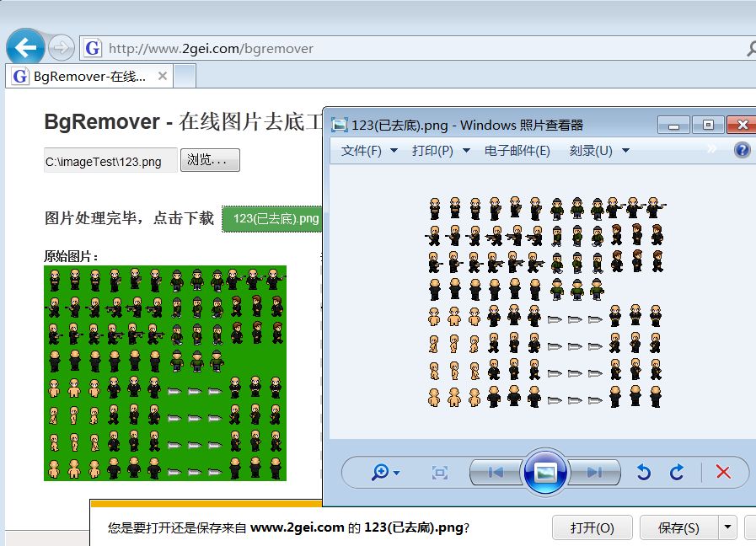The width and height of the screenshot is (756, 546).
Task: Click the browser back arrow button
Action: tap(25, 48)
